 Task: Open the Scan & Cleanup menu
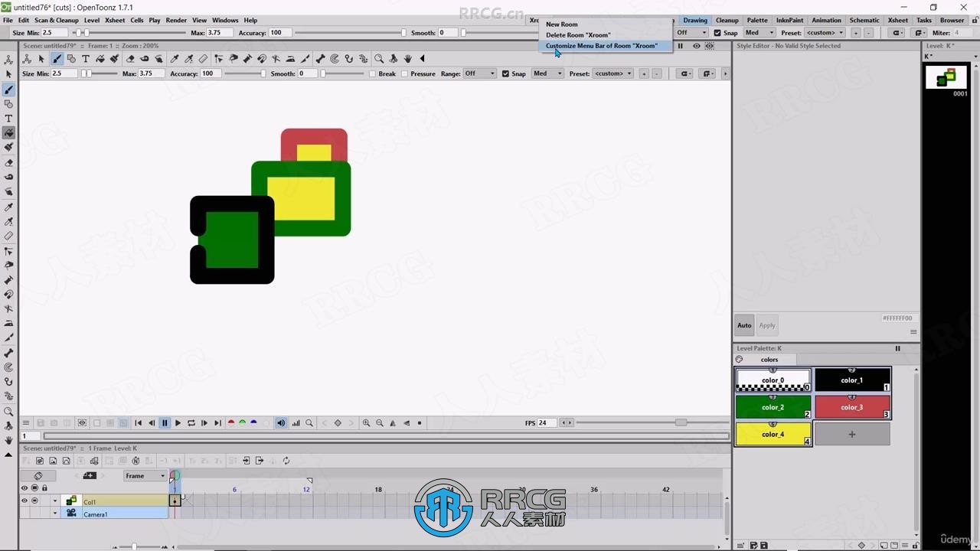[57, 20]
